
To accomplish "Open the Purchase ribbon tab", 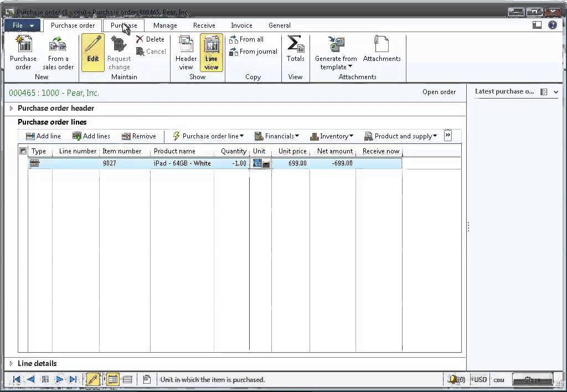I will [x=123, y=25].
